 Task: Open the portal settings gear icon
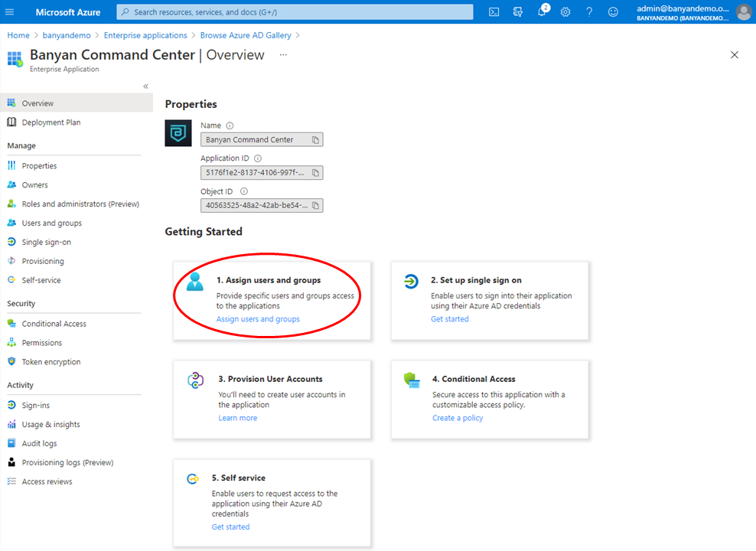tap(565, 12)
